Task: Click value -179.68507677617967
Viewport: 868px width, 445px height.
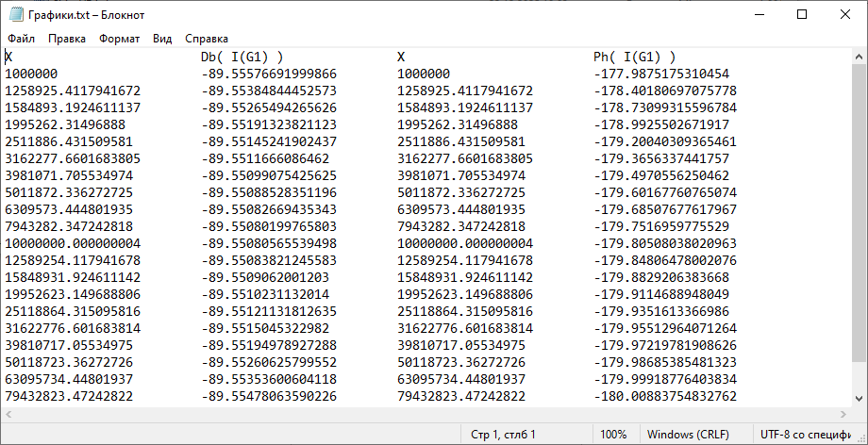Action: point(665,209)
